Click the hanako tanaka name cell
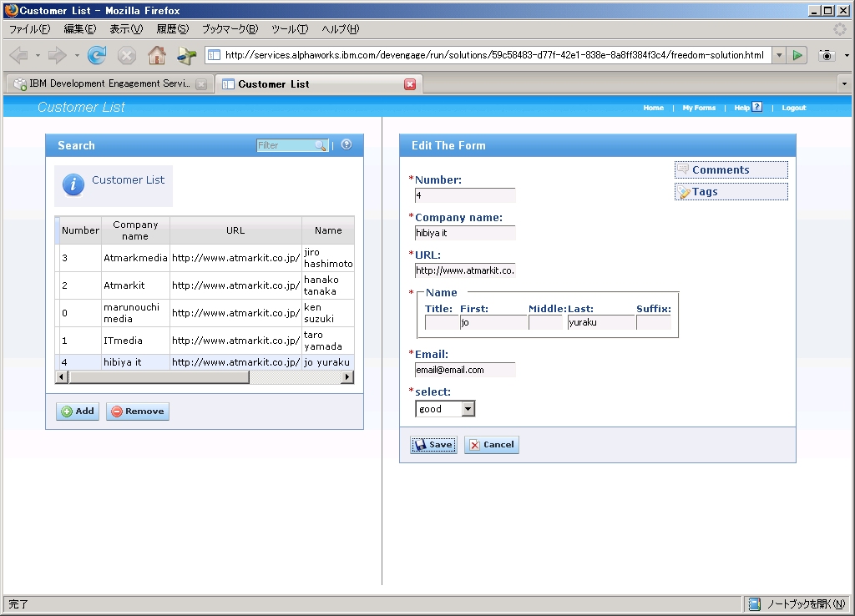Screen dimensions: 855x616 point(327,285)
